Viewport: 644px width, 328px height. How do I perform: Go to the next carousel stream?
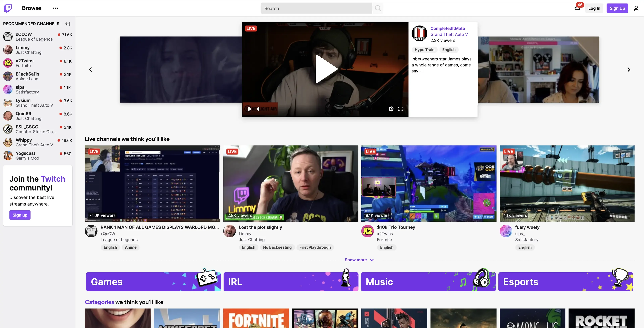coord(629,69)
